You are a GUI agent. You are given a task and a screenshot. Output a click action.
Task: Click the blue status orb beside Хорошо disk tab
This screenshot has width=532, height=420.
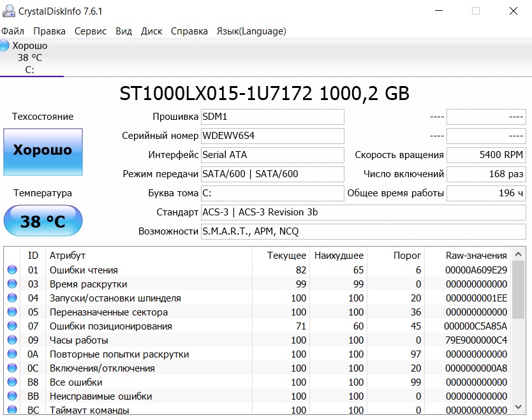[4, 45]
